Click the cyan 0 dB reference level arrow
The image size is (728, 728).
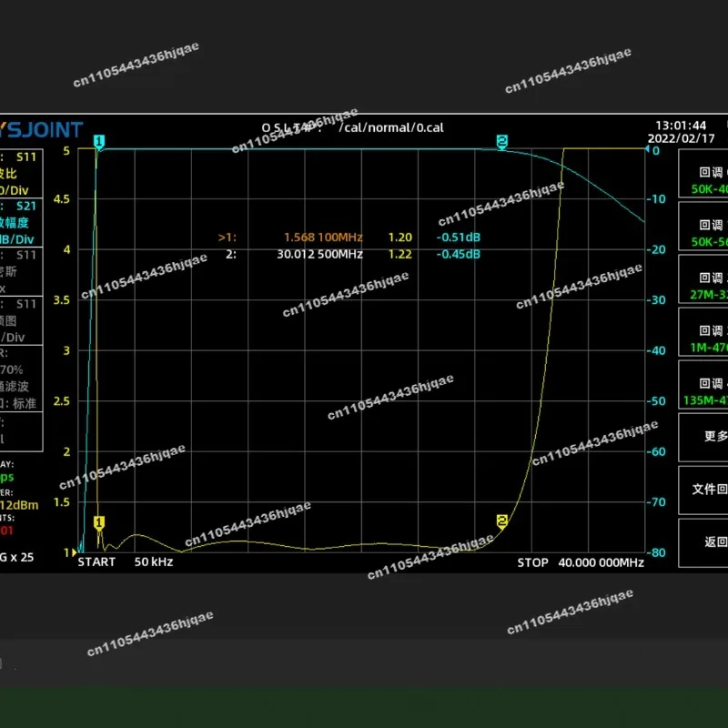[x=647, y=148]
